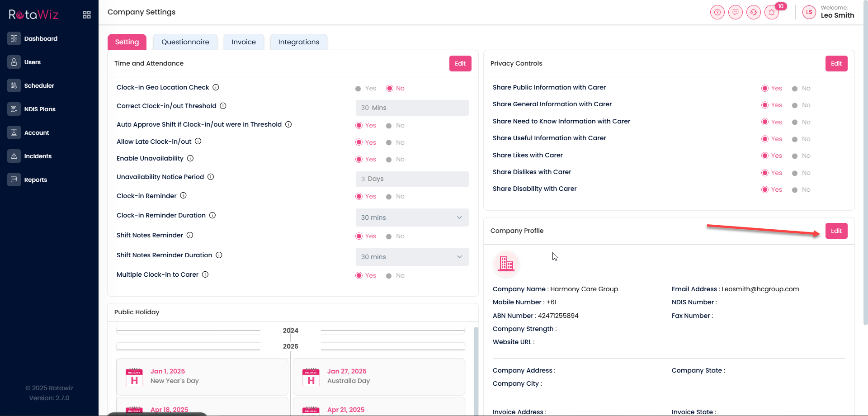Select Yes for Clock-in Geo Location Check
Screen dimensions: 868x416
[358, 89]
